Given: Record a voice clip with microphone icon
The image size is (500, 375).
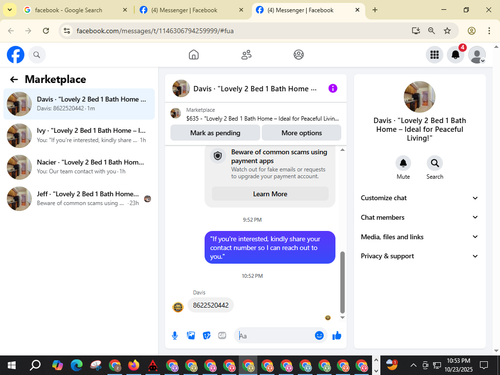Looking at the screenshot, I should pyautogui.click(x=175, y=336).
